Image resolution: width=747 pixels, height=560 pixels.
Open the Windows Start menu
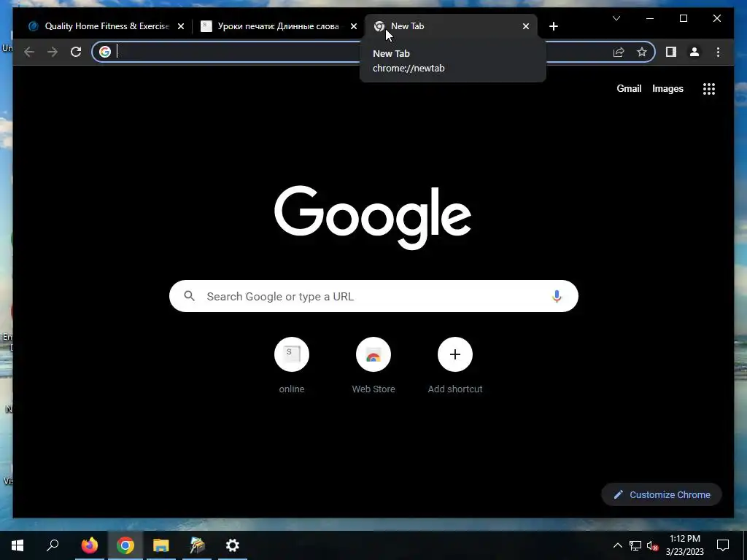point(18,545)
